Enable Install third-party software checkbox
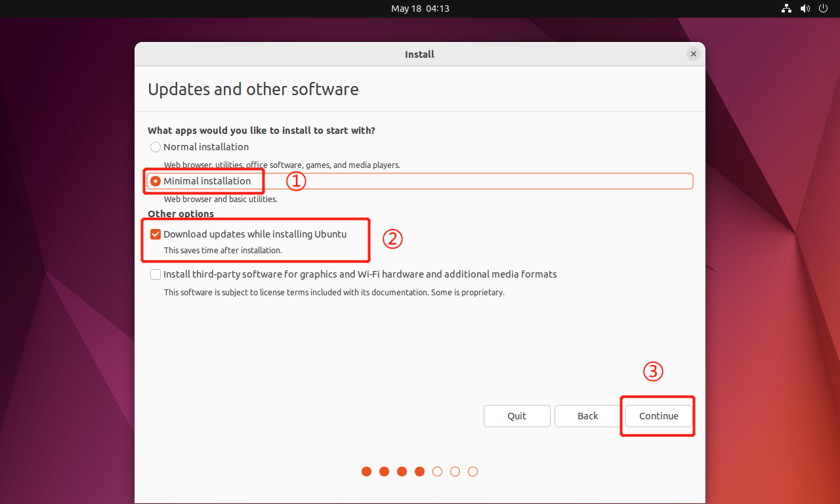Image resolution: width=840 pixels, height=504 pixels. coord(156,274)
